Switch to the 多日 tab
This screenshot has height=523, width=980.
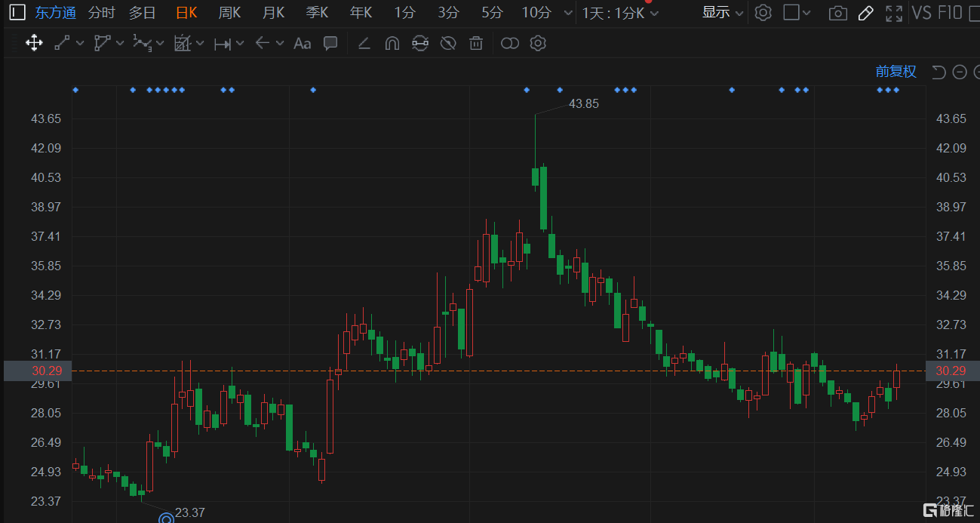click(142, 12)
